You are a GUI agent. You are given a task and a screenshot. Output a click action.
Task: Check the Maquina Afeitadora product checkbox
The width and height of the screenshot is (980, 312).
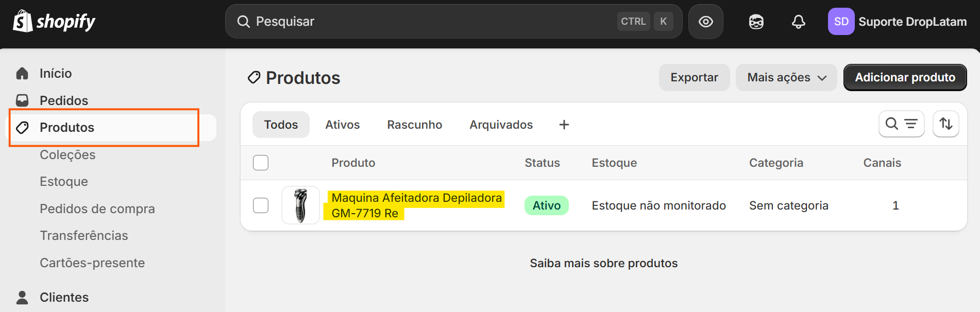coord(261,205)
